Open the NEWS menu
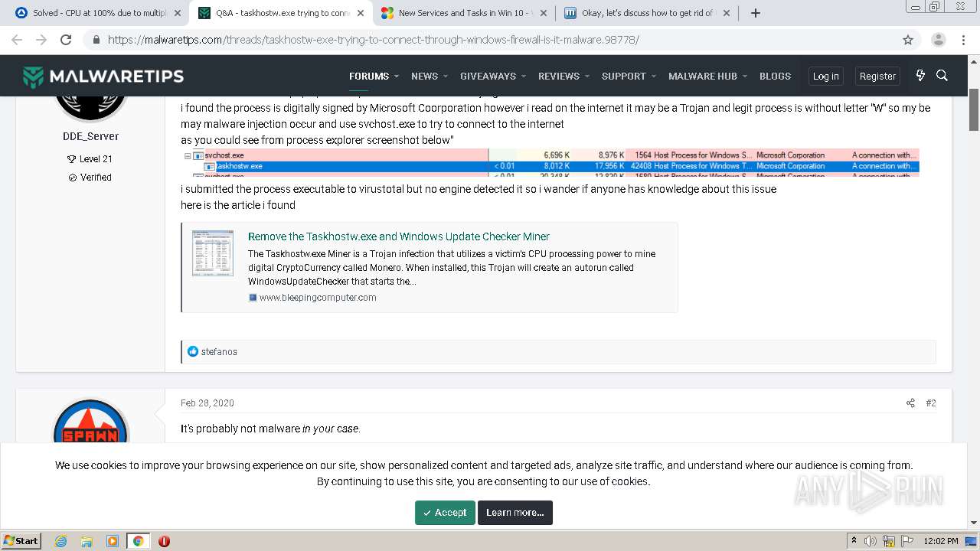Screen dimensions: 980x551 click(x=424, y=76)
